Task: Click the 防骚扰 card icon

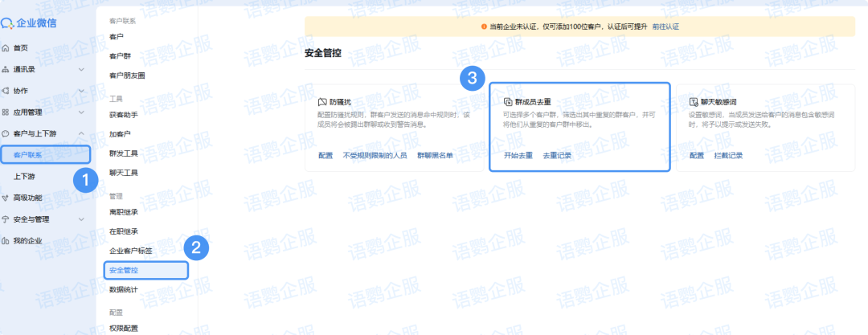Action: [x=322, y=103]
